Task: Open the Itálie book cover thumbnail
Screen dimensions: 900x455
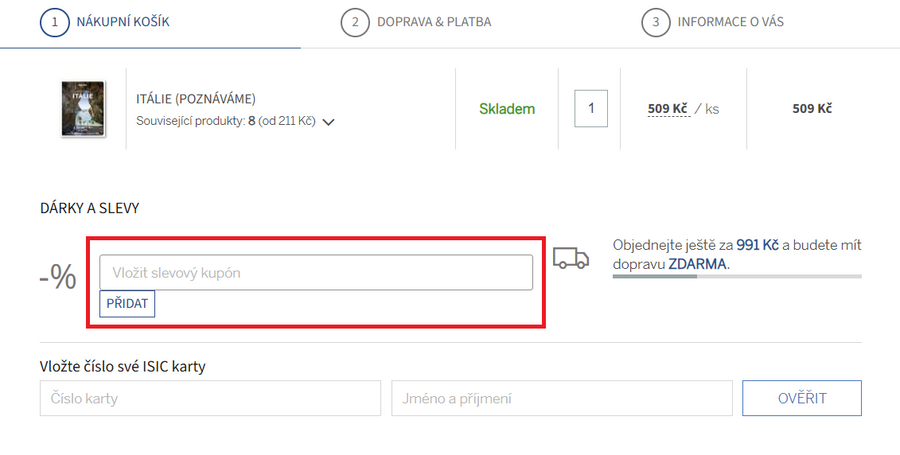Action: click(x=77, y=108)
